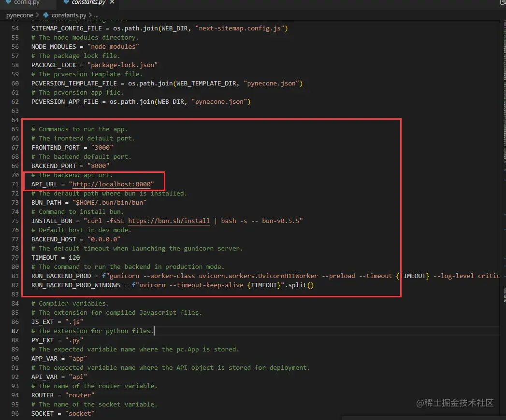Click the constants.py breadcrumb
The height and width of the screenshot is (420, 506).
click(69, 15)
